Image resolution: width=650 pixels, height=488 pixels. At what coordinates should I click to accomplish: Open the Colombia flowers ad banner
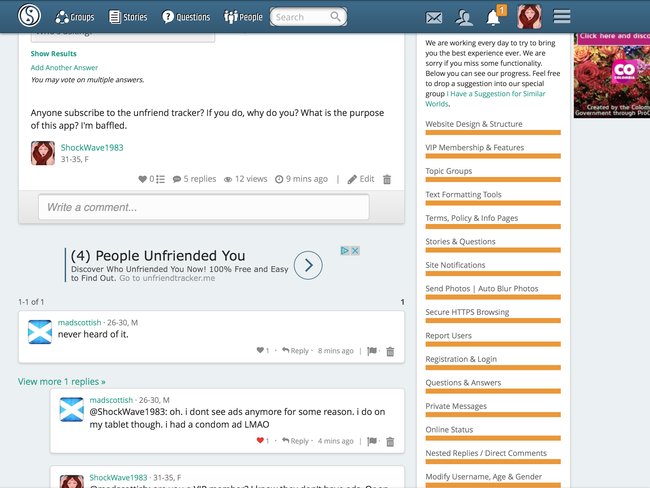pos(612,75)
